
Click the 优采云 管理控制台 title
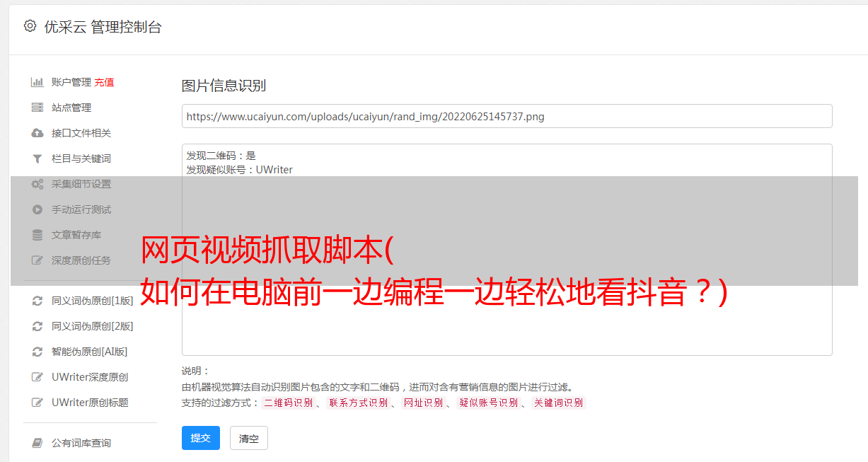[103, 27]
